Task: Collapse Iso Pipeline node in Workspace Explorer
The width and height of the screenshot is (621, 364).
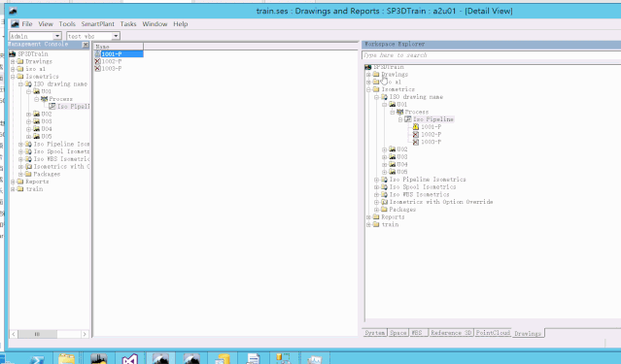Action: click(x=400, y=120)
